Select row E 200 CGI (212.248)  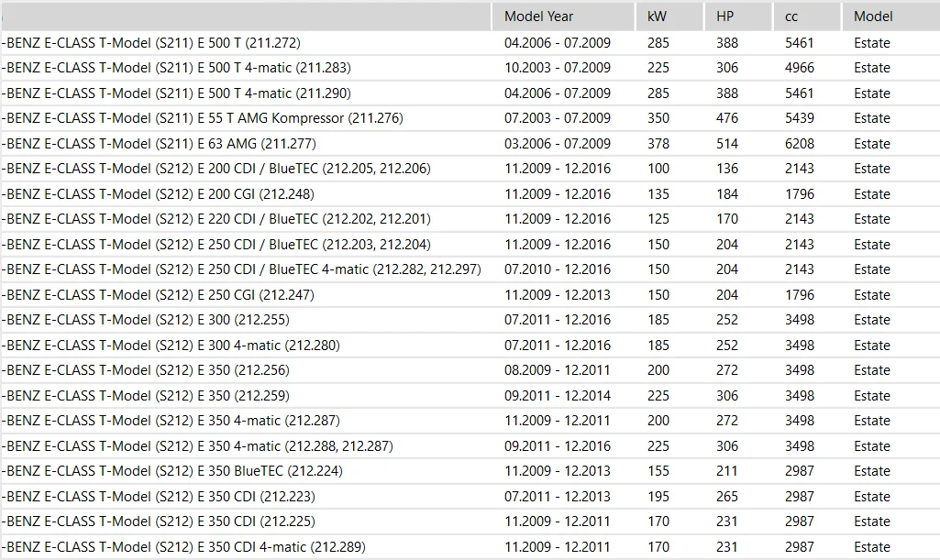coord(470,194)
